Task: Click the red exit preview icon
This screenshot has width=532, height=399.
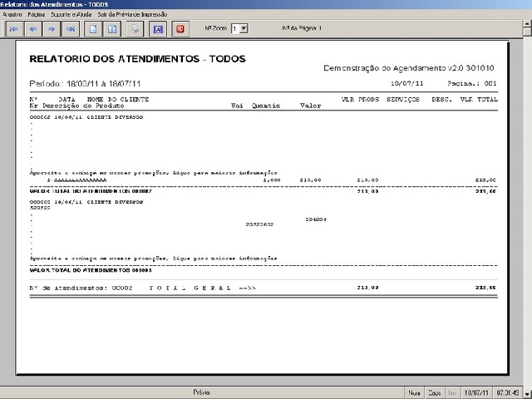Action: click(x=180, y=29)
